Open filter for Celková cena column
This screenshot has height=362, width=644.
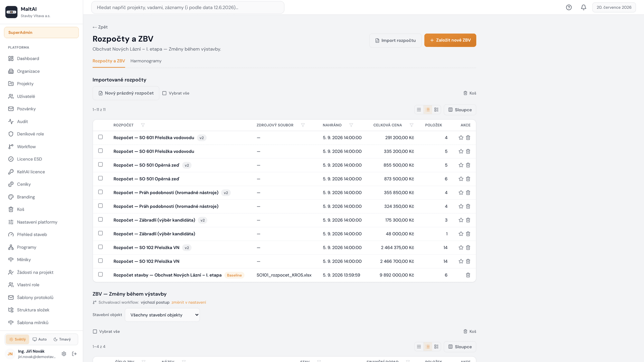pos(411,125)
